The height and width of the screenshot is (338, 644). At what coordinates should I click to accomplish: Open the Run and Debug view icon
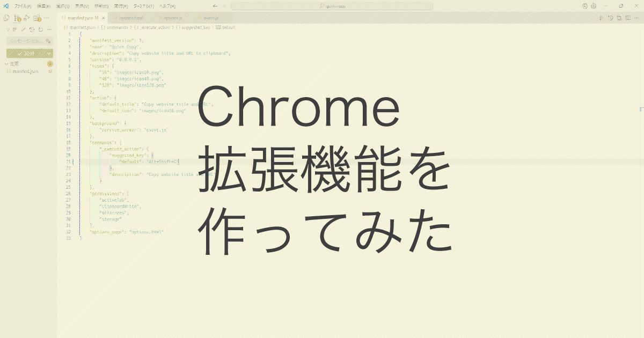point(27,18)
